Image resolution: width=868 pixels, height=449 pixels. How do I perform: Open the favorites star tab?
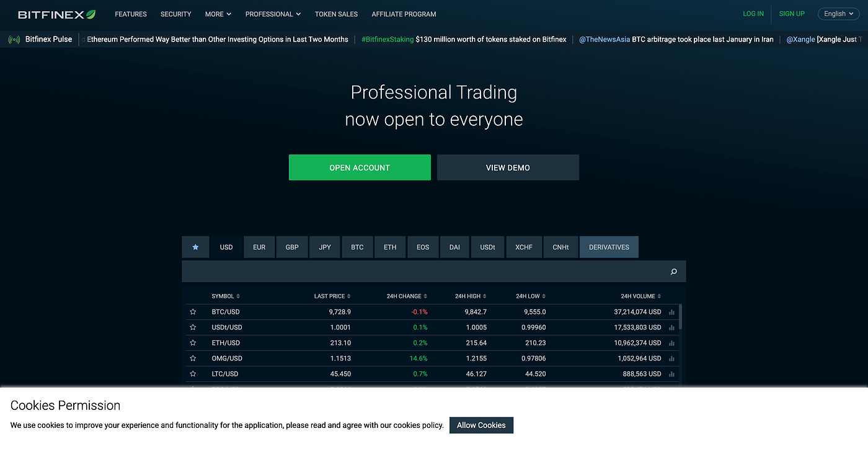pos(196,247)
